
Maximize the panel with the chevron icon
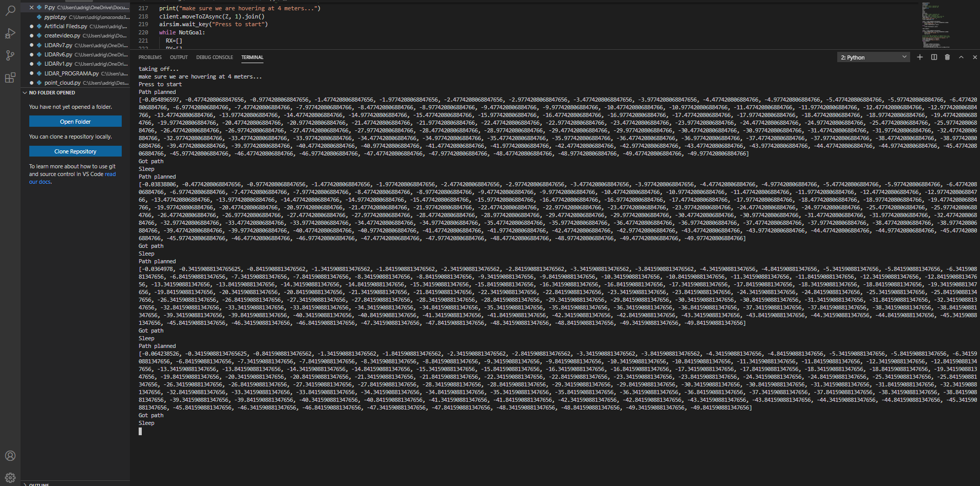point(961,57)
